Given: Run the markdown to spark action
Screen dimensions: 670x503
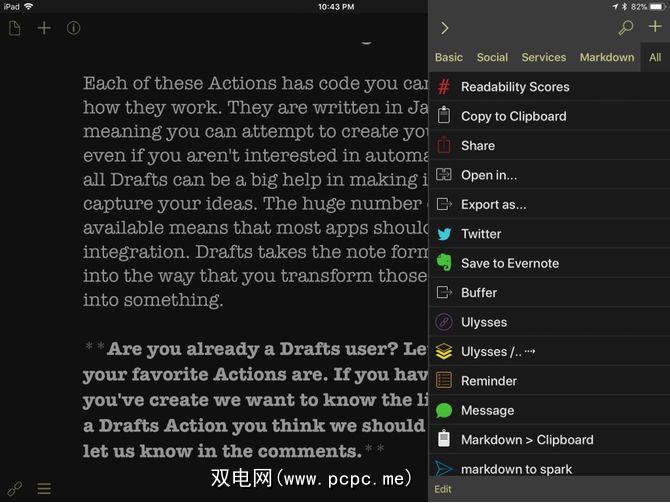Looking at the screenshot, I should click(x=549, y=466).
